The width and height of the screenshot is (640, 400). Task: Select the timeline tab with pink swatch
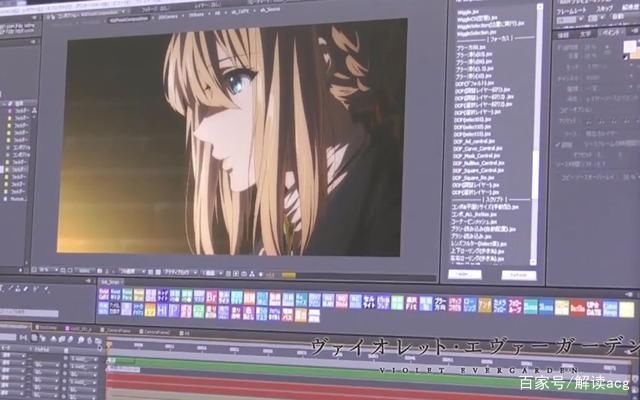[x=78, y=329]
